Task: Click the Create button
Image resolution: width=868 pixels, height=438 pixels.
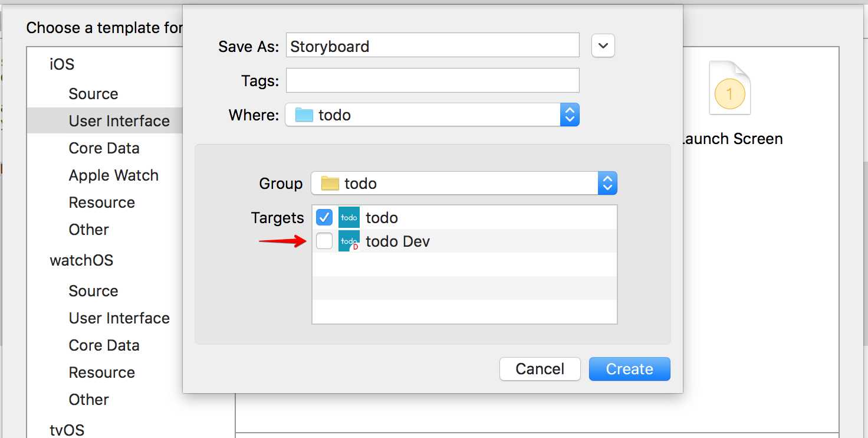Action: tap(630, 369)
